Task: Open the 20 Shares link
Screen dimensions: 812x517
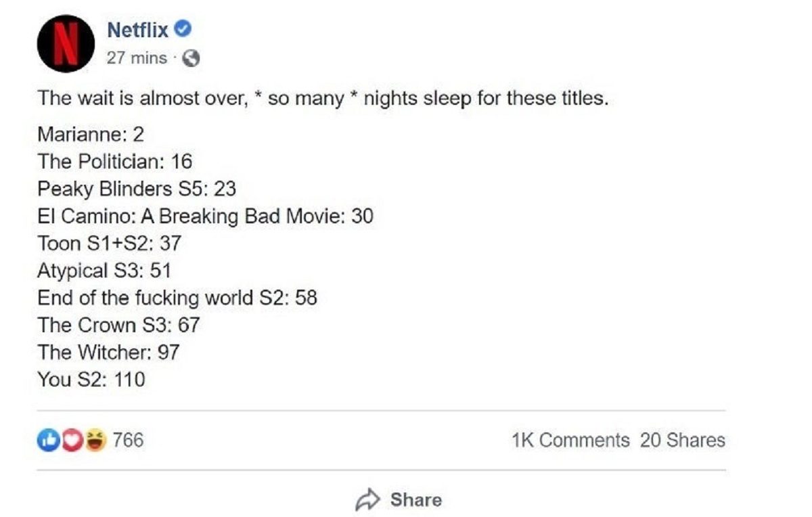Action: (682, 441)
